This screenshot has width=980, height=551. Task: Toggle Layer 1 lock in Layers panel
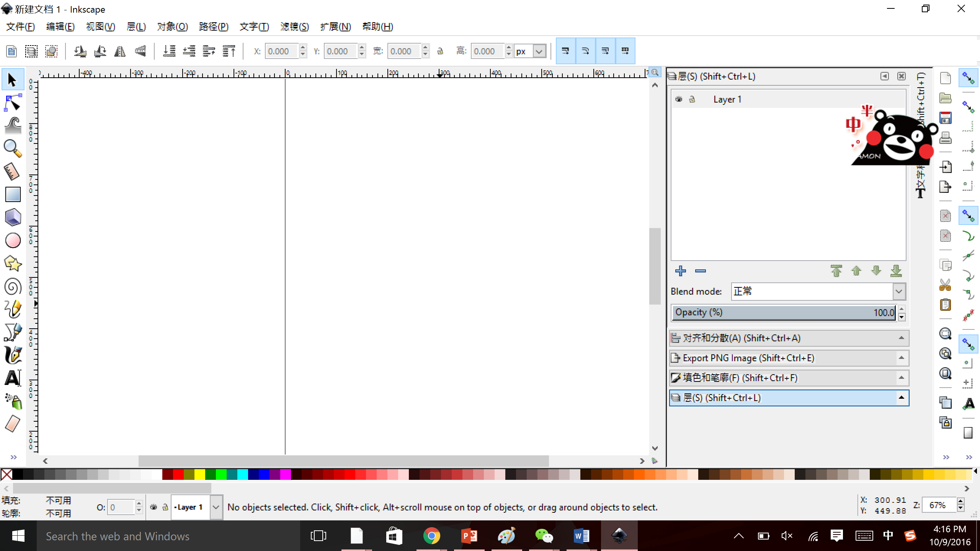point(692,99)
